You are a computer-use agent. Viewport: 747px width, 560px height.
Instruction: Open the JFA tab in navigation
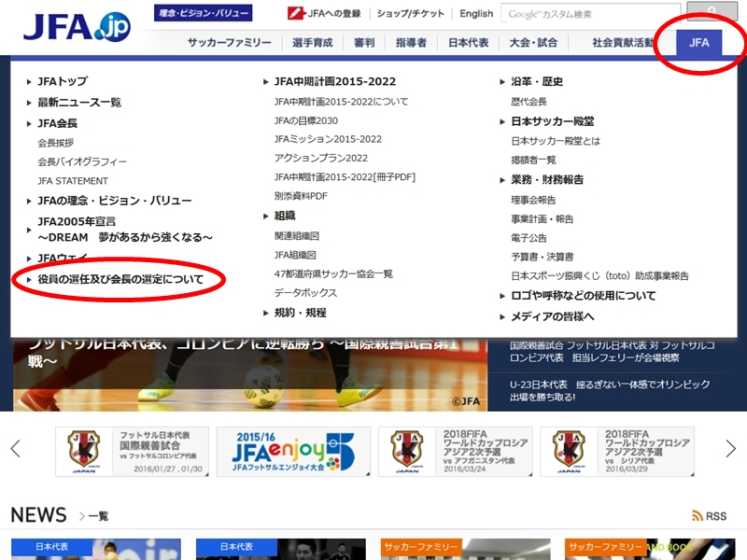pos(698,43)
